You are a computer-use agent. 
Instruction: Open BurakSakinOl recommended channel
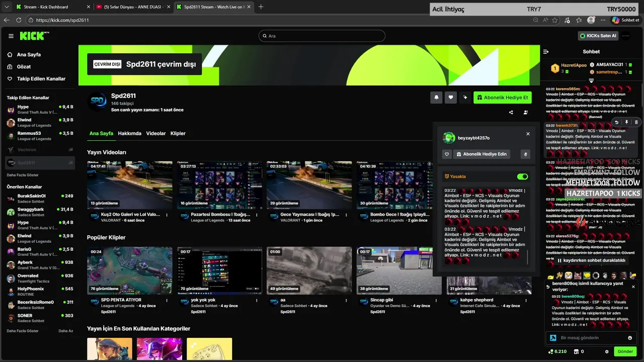pyautogui.click(x=40, y=198)
